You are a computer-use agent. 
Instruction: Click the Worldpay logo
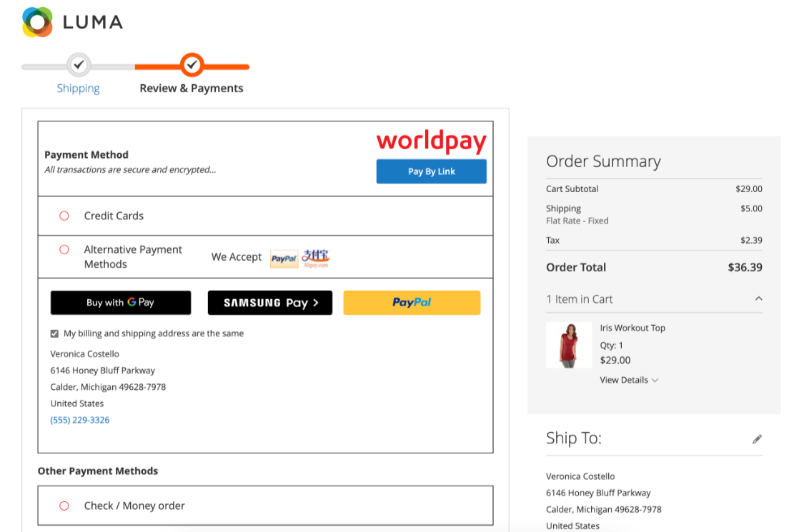click(432, 141)
